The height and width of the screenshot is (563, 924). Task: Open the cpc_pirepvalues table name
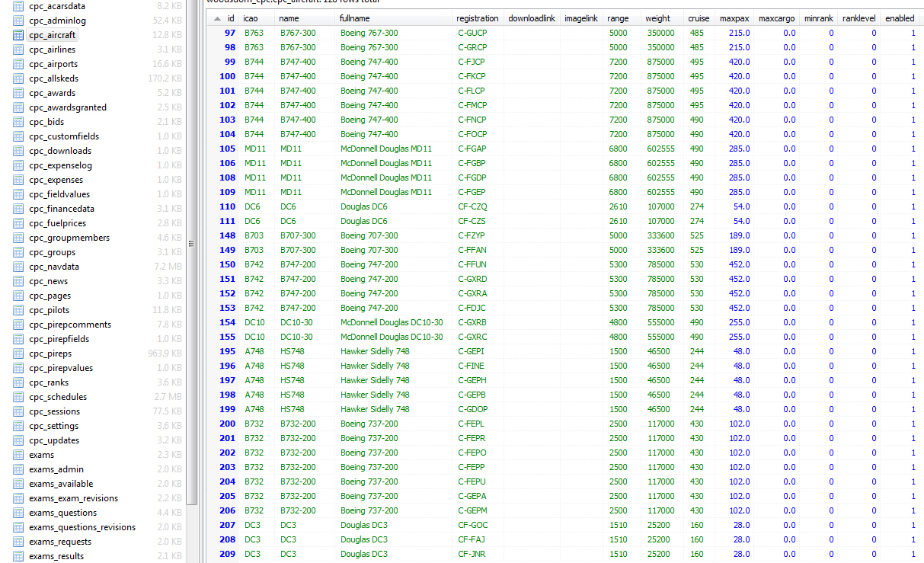tap(61, 368)
